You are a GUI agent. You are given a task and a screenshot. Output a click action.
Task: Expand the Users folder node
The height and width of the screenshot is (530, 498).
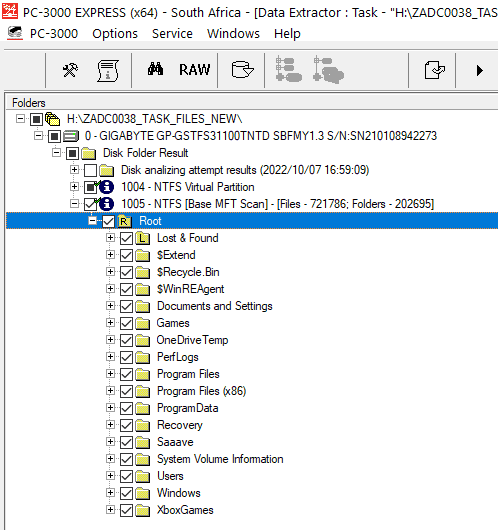click(110, 476)
